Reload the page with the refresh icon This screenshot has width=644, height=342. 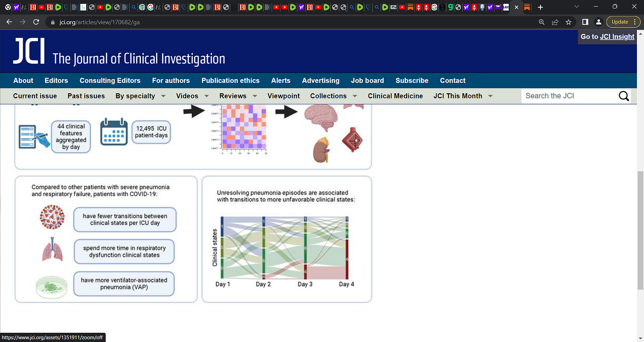coord(36,22)
